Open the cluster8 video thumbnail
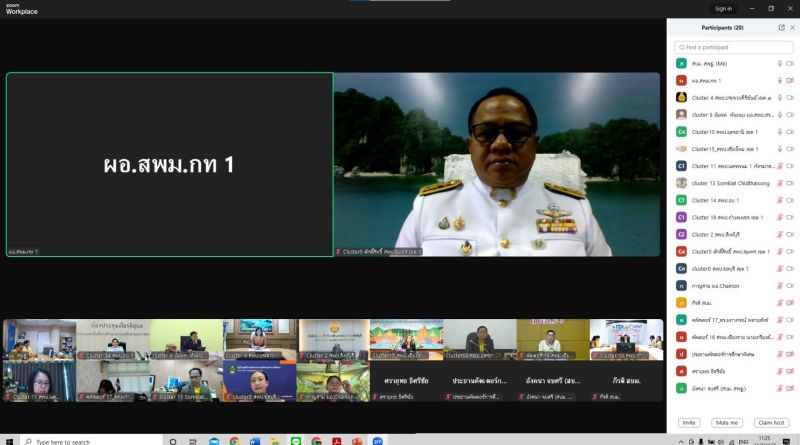 click(x=260, y=381)
